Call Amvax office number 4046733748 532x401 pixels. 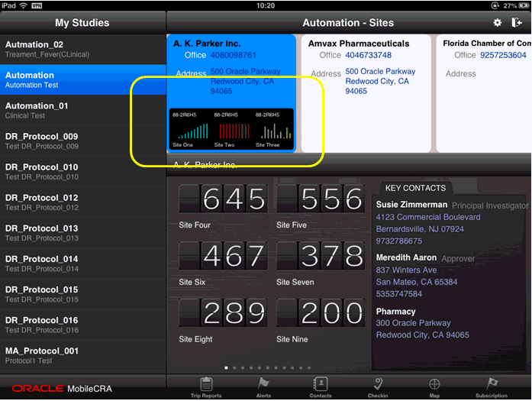(x=368, y=55)
